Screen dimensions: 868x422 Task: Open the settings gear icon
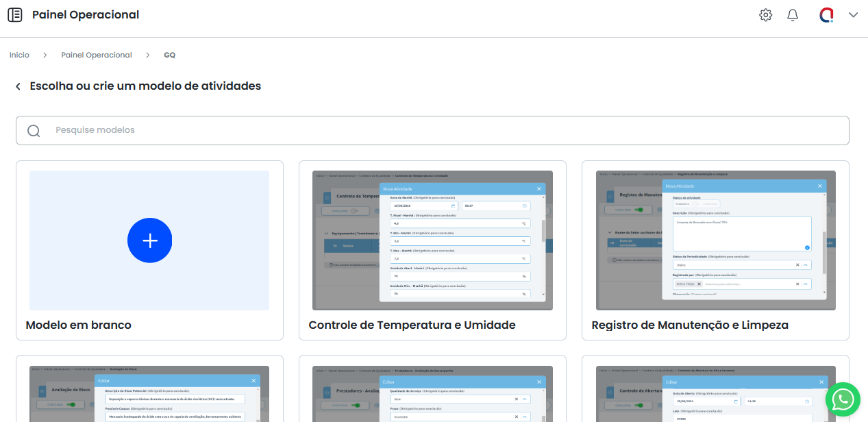pos(766,15)
